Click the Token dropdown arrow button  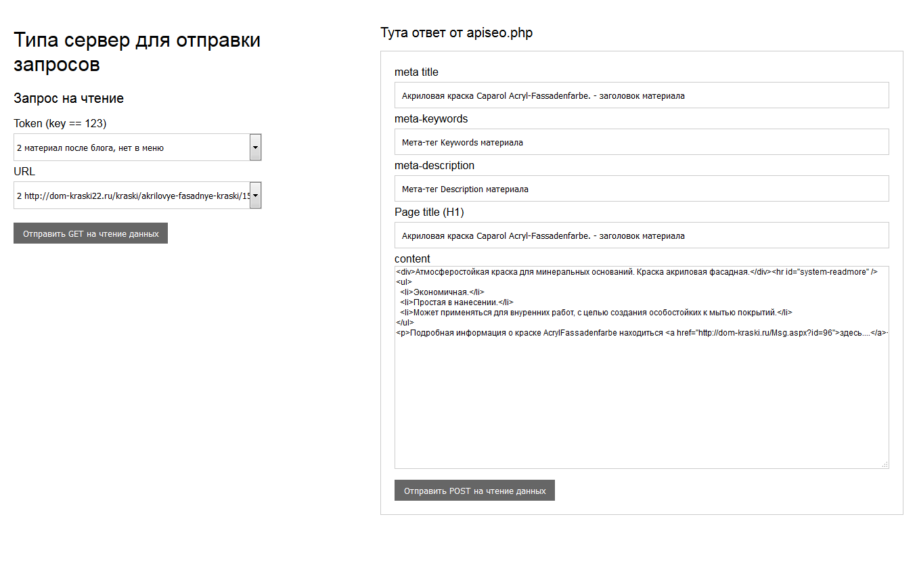tap(255, 148)
